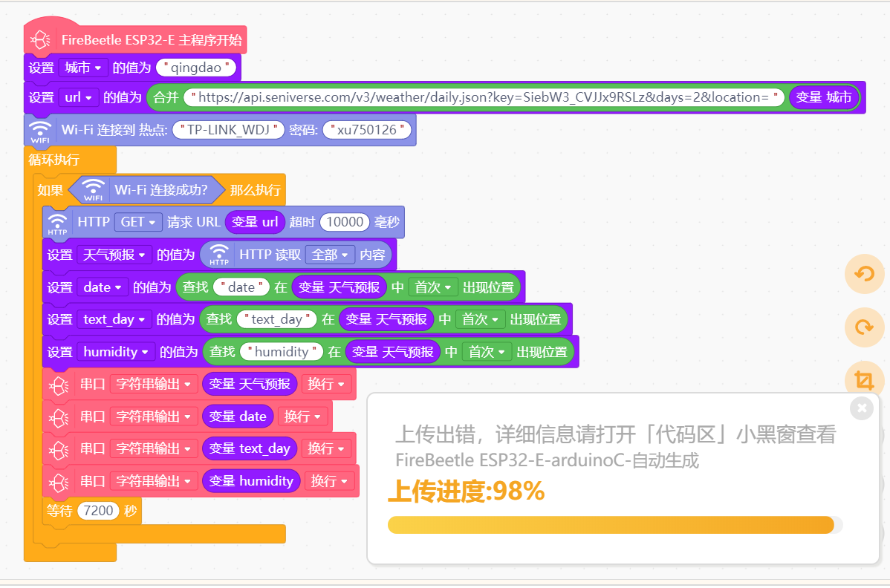This screenshot has width=890, height=588.
Task: Click the 等待 wait block label
Action: point(59,511)
